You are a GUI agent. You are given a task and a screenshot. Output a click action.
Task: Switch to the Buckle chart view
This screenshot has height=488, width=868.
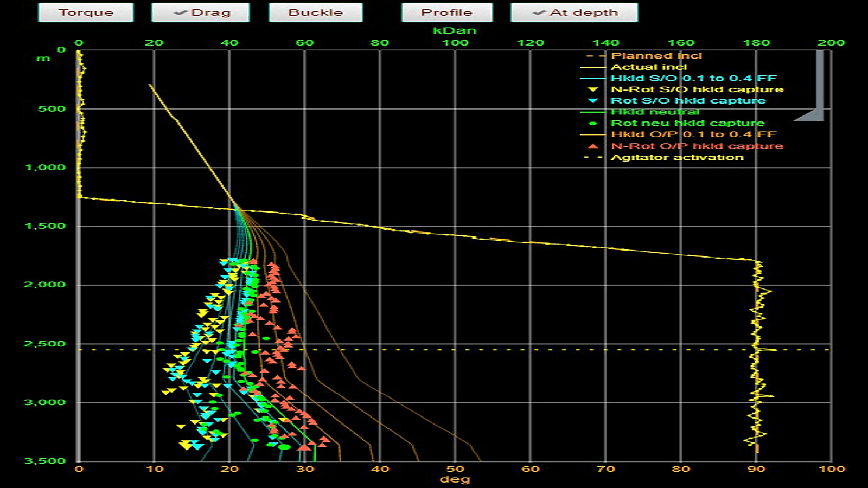(316, 12)
